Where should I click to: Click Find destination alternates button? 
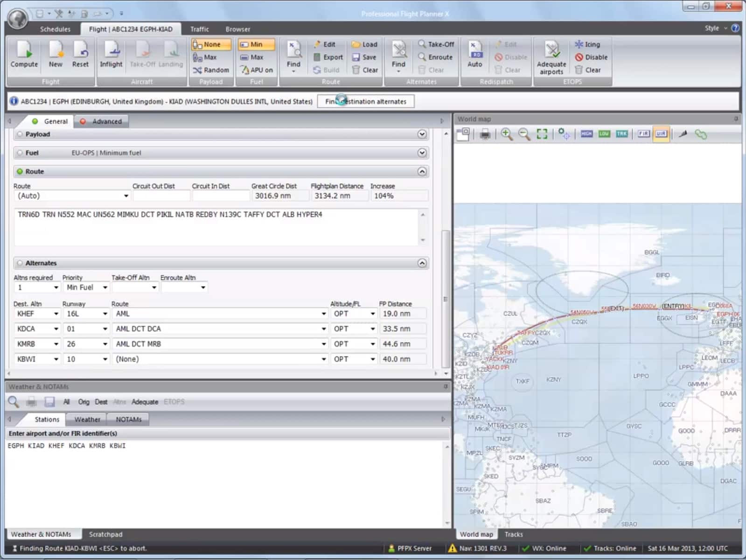(x=366, y=101)
